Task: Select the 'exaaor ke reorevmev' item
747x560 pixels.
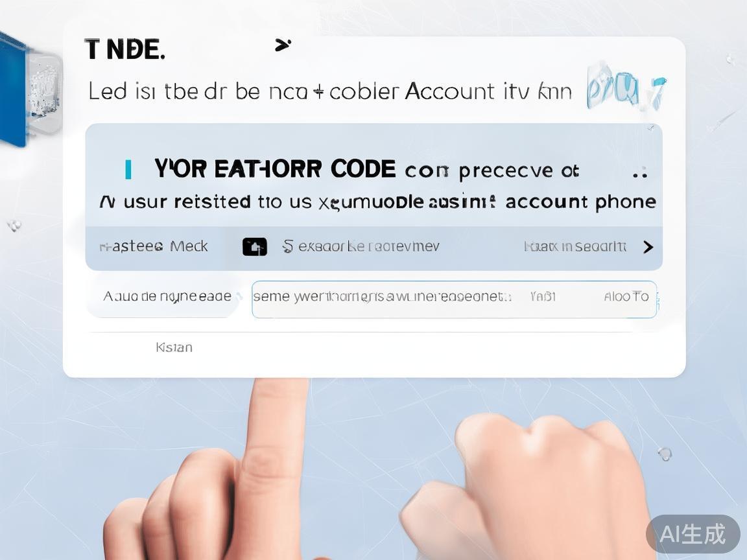Action: coord(369,246)
